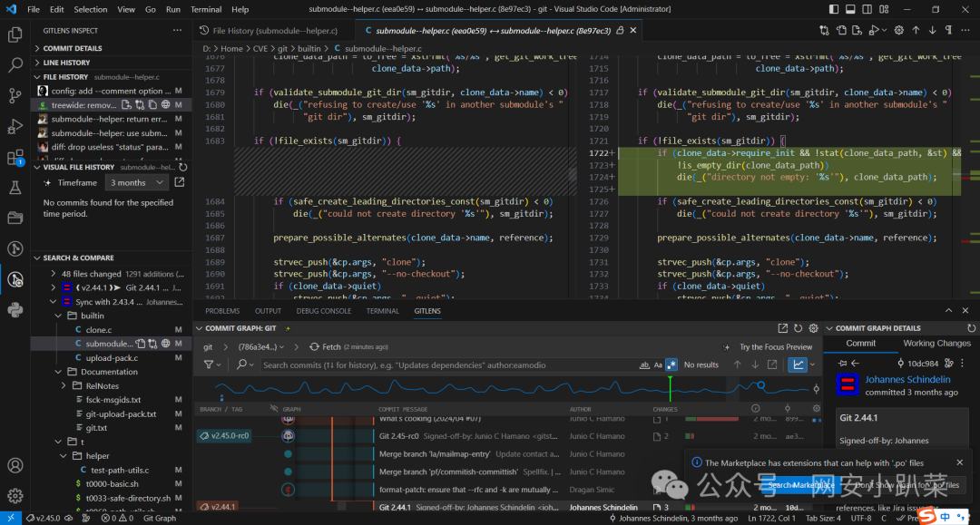Open the Explorer view in activity bar
The height and width of the screenshot is (525, 980).
[15, 34]
